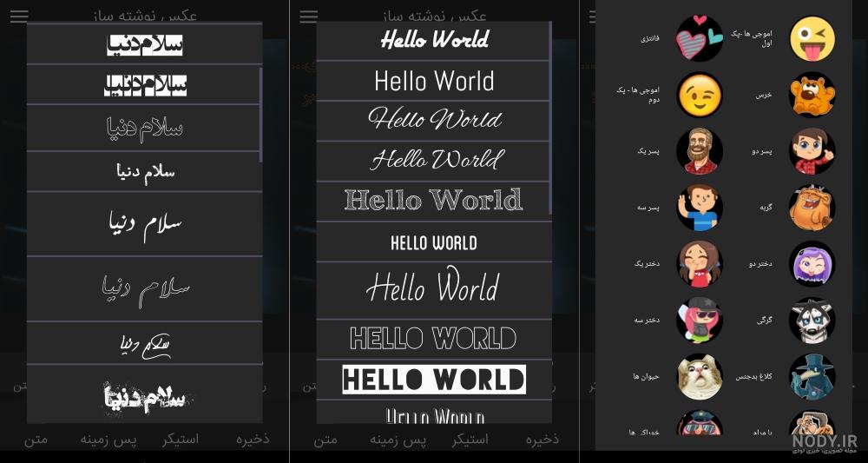
Task: Open hamburger menu in the middle screen
Action: tap(309, 16)
